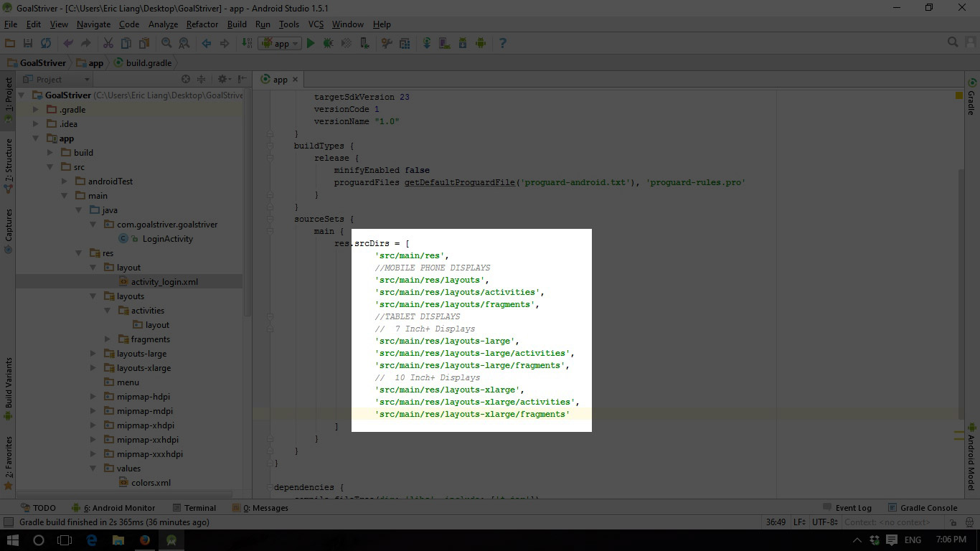The width and height of the screenshot is (980, 551).
Task: Click the Help question mark icon
Action: coord(502,43)
